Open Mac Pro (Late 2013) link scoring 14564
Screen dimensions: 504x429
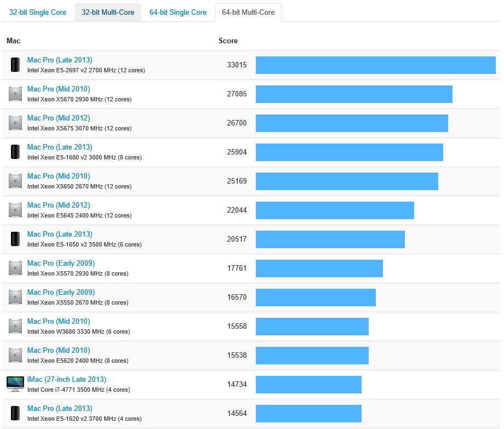point(60,408)
